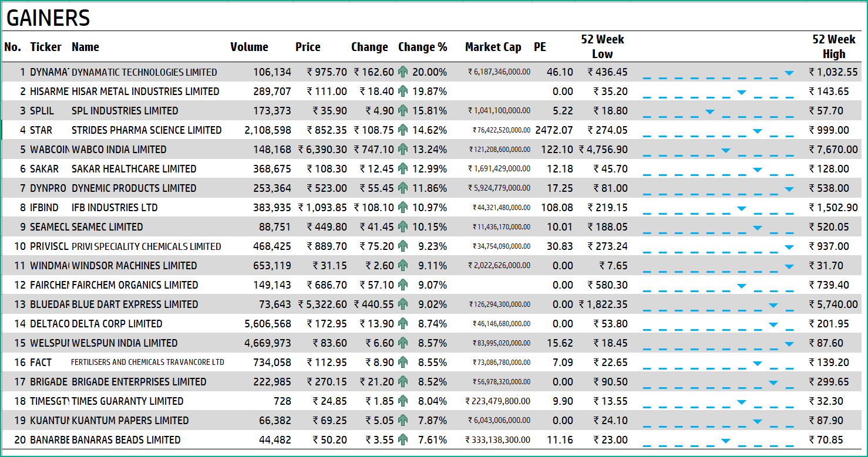
Task: Click the PE column header
Action: pos(540,47)
